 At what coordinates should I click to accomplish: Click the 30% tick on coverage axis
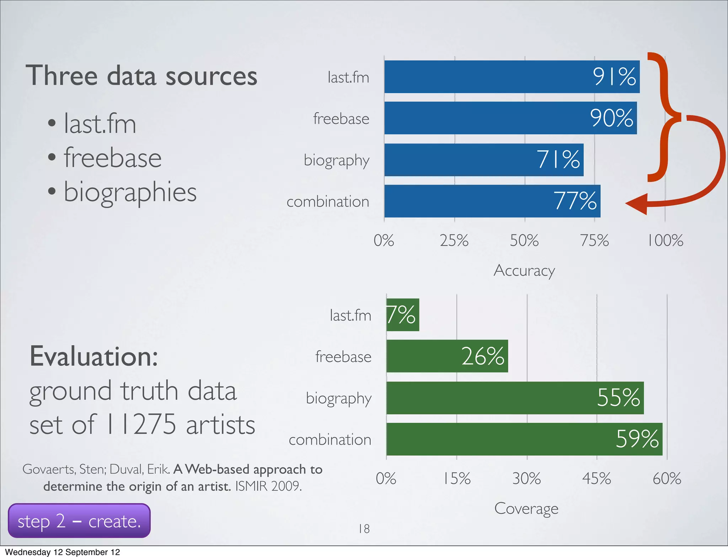526,479
